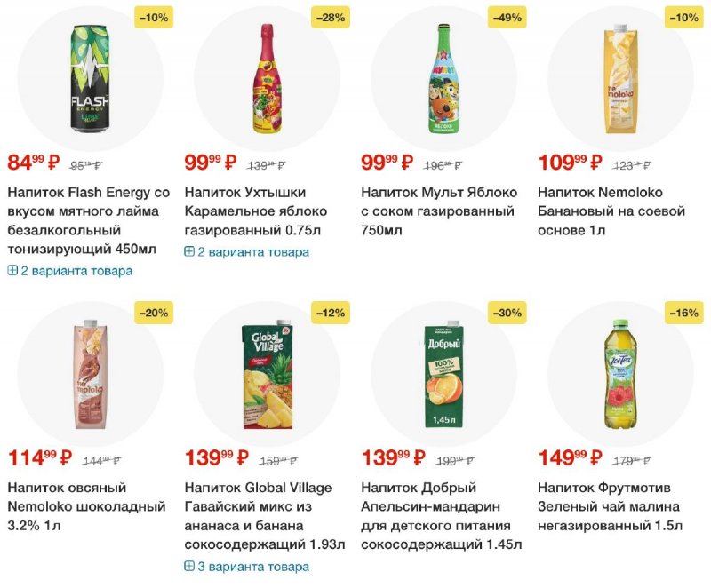Viewport: 711px width, 588px height.
Task: Click the plus icon beside Flash Energy variants
Action: (12, 270)
